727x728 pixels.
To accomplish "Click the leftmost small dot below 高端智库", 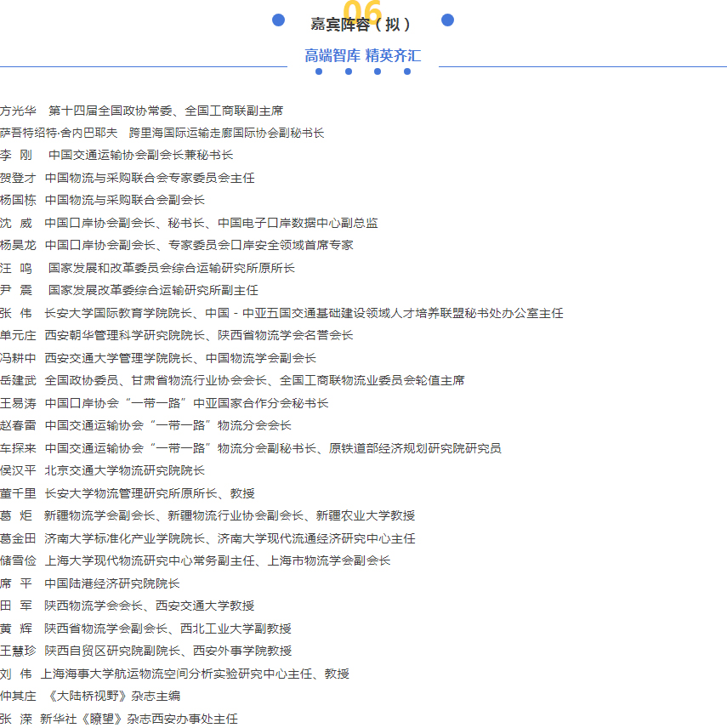I will 319,71.
